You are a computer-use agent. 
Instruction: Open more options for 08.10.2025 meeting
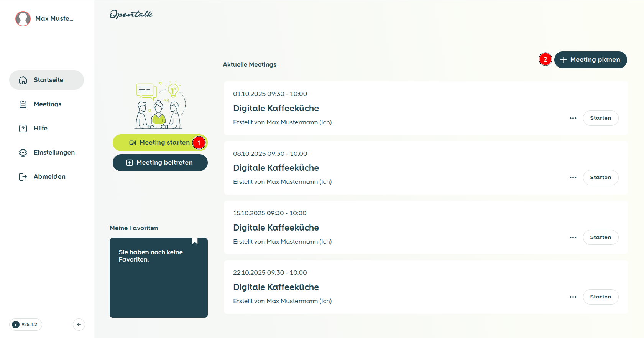pos(573,178)
